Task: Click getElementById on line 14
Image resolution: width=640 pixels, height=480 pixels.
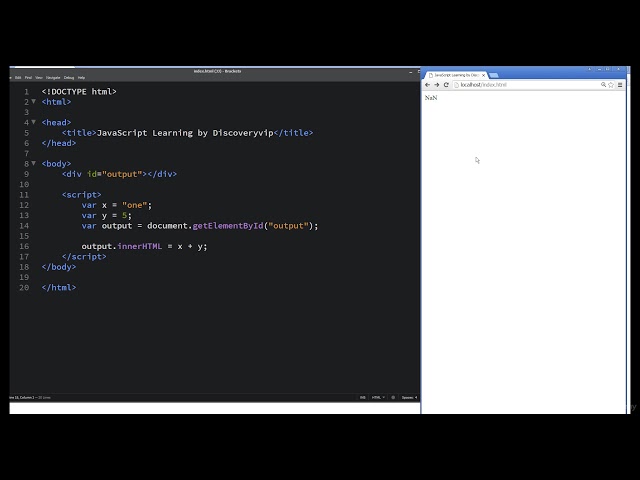Action: (x=228, y=226)
